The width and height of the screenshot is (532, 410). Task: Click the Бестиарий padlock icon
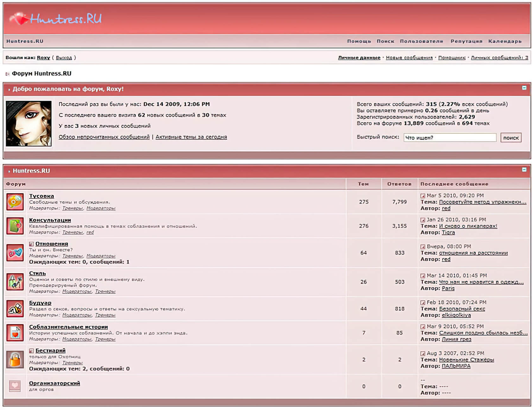tap(15, 359)
